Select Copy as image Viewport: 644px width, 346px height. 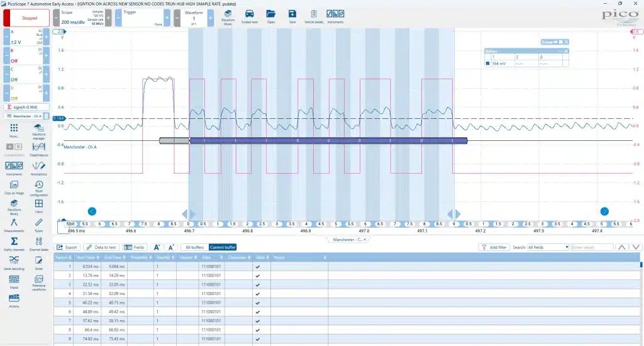pyautogui.click(x=14, y=187)
